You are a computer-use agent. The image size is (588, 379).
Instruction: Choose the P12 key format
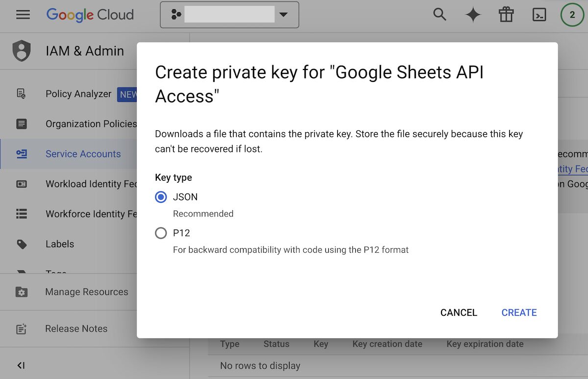tap(161, 233)
